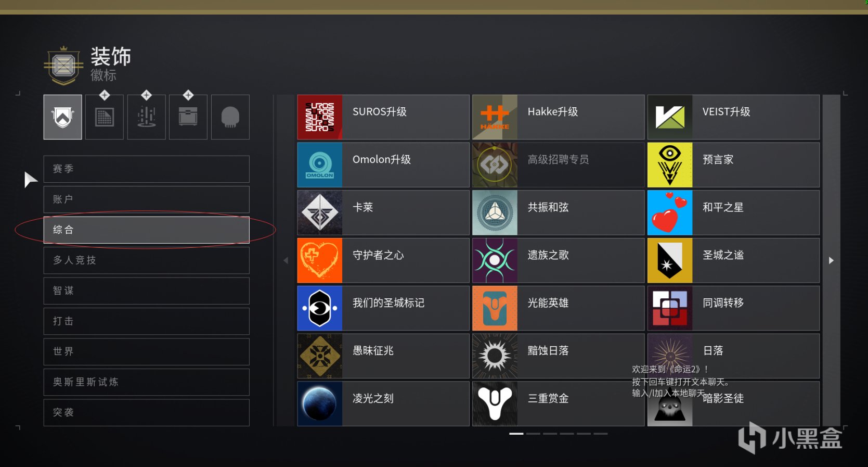The width and height of the screenshot is (868, 467).
Task: Select the 预言家 yellow eye emblem
Action: pos(733,165)
